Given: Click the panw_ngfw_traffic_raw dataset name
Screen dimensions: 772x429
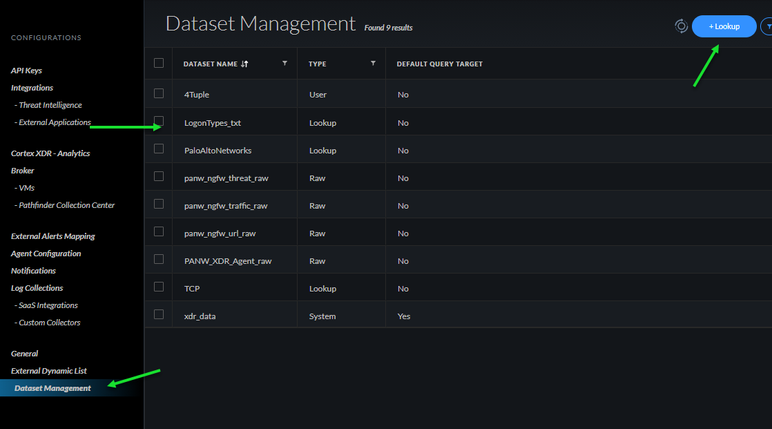Looking at the screenshot, I should pyautogui.click(x=225, y=205).
